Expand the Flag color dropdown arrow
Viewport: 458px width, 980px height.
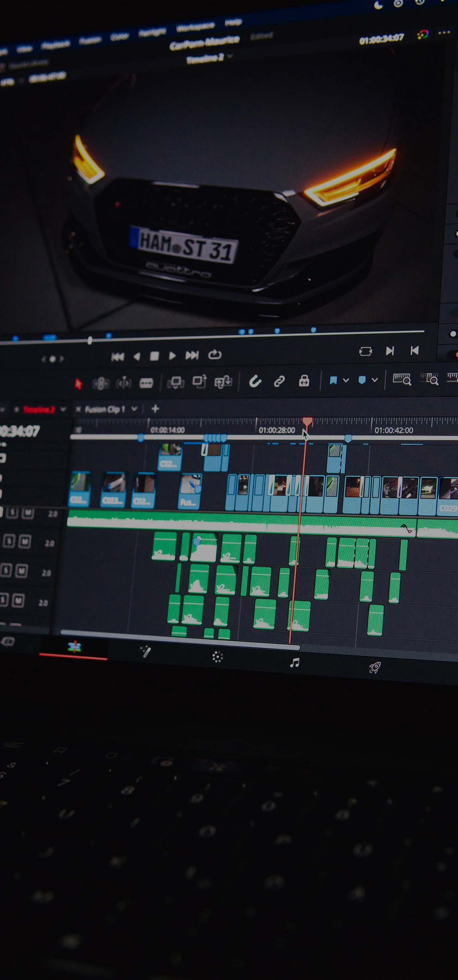pyautogui.click(x=346, y=380)
